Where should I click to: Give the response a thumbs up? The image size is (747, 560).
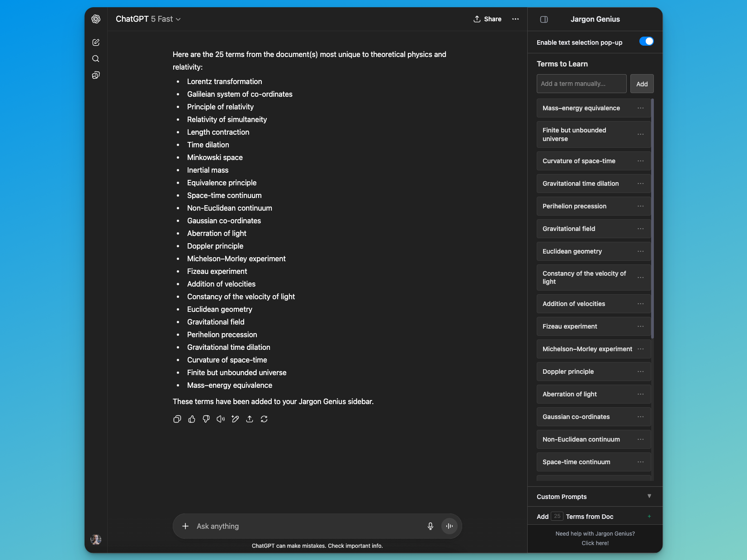pos(192,419)
